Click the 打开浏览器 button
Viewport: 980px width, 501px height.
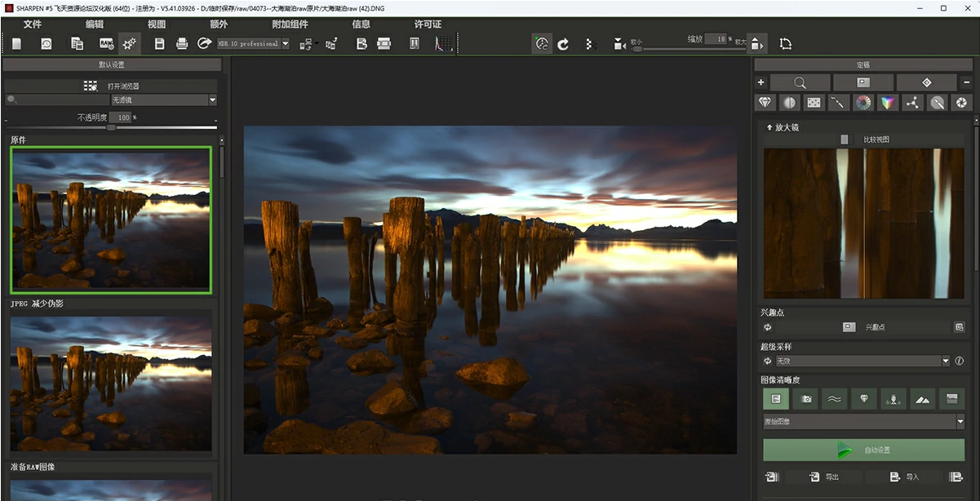click(x=112, y=86)
